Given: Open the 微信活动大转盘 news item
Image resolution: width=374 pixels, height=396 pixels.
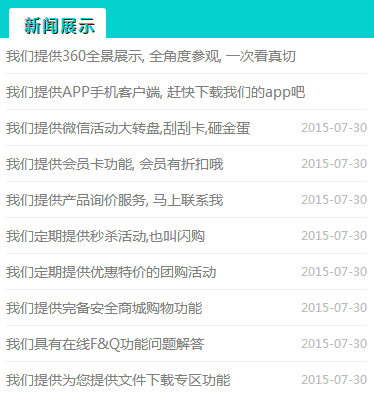Looking at the screenshot, I should (128, 128).
